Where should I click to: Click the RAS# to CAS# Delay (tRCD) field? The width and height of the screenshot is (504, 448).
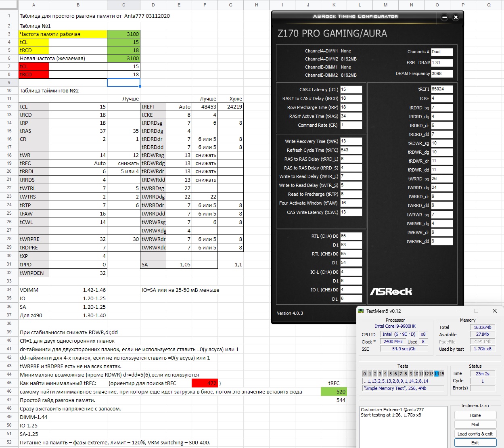click(351, 98)
